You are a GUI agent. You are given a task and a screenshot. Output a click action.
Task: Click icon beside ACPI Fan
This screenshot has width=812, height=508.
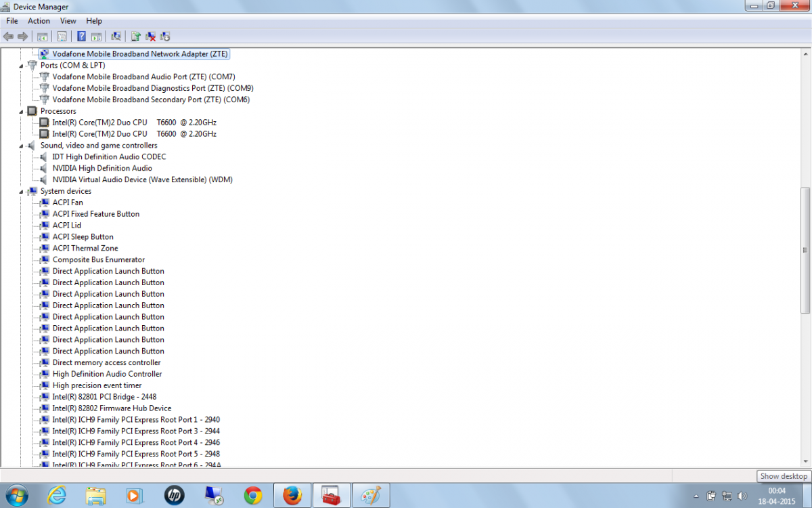tap(44, 203)
